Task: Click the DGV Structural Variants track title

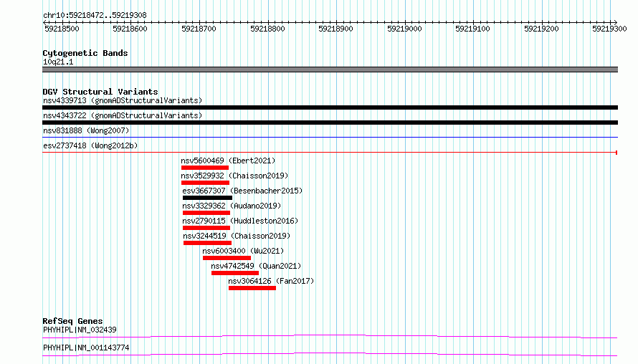Action: (x=100, y=92)
